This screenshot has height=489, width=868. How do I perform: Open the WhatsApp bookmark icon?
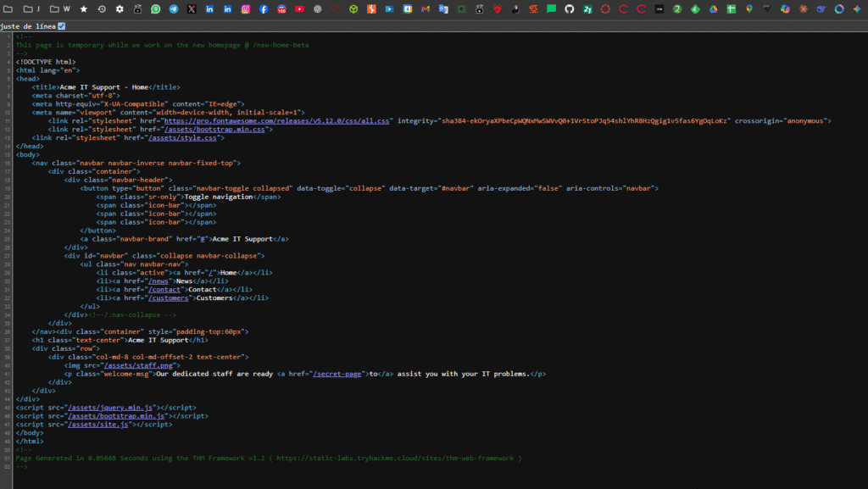[x=155, y=9]
